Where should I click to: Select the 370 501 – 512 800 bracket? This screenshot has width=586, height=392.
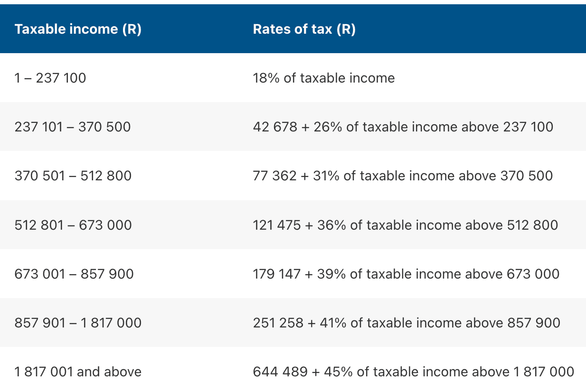(x=73, y=176)
